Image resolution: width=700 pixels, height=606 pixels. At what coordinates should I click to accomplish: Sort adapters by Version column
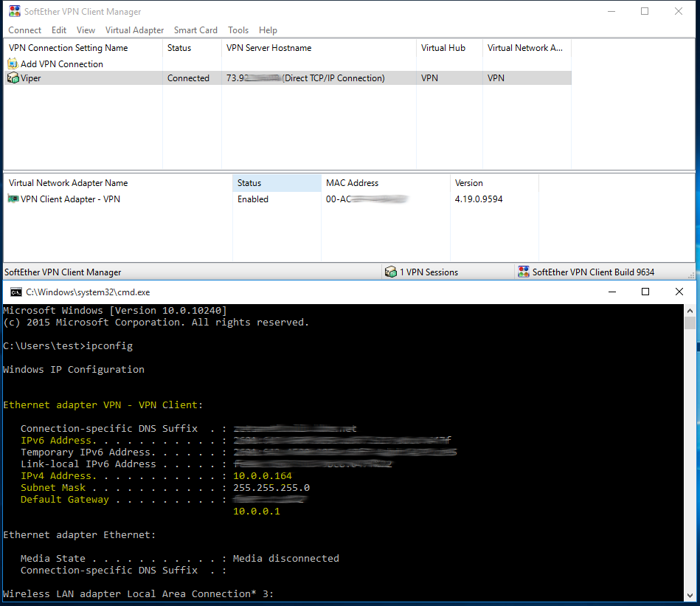[x=495, y=183]
